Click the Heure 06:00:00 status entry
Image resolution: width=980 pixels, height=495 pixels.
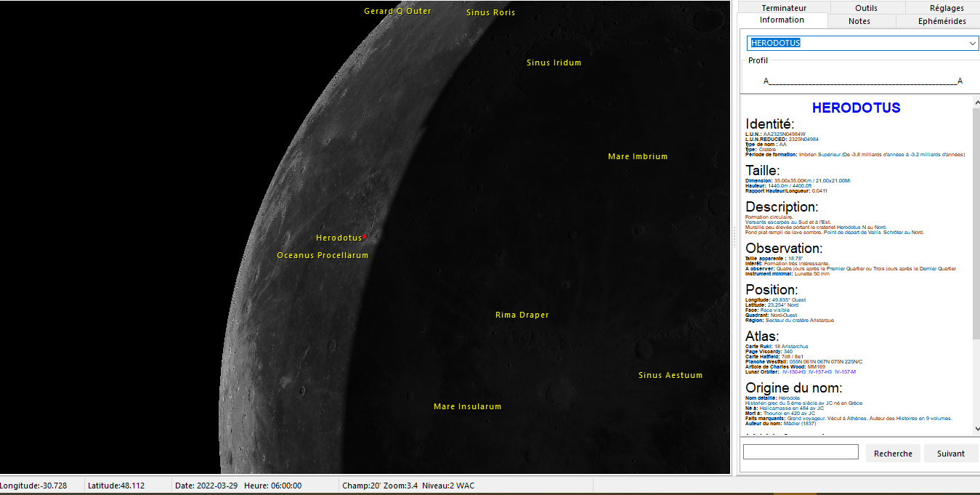tap(272, 486)
